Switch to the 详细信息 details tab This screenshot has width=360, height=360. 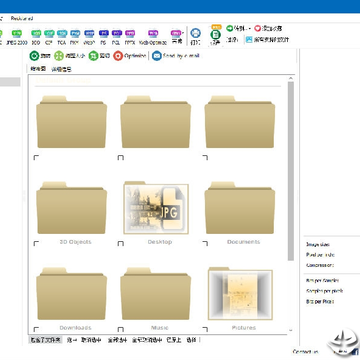click(61, 69)
